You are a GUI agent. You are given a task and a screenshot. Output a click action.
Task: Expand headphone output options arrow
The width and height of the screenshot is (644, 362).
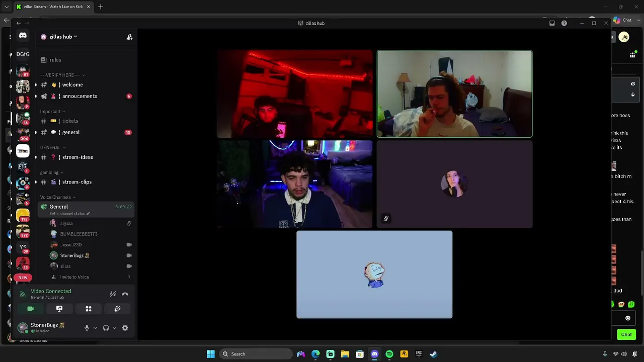tap(114, 328)
